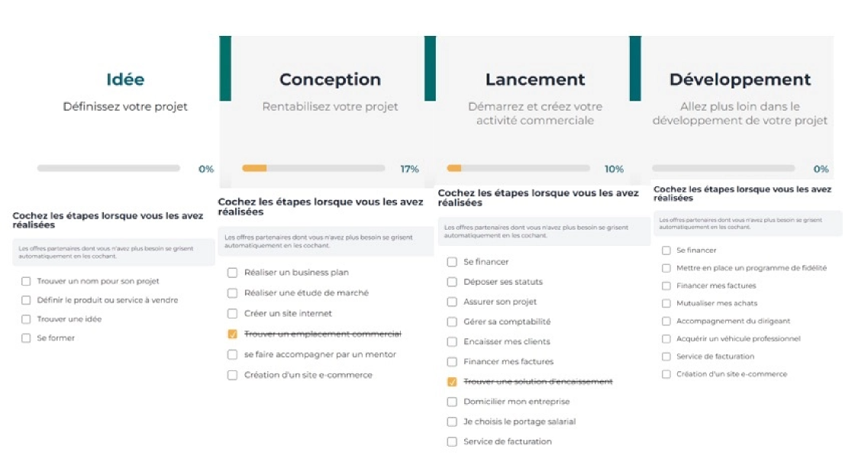Screen dimensions: 868x475
Task: Check the 'Trouver un nom pour son projet' box
Action: (x=27, y=282)
